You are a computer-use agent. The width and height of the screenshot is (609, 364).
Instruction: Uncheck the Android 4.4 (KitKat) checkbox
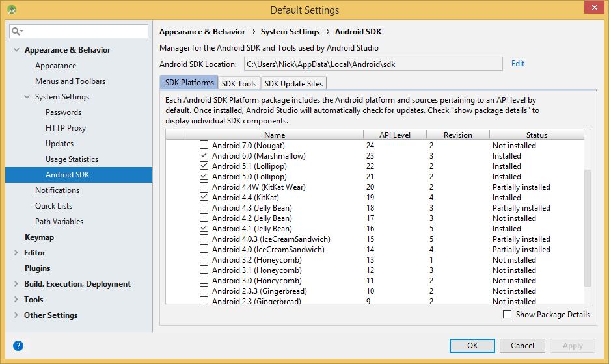[x=204, y=197]
